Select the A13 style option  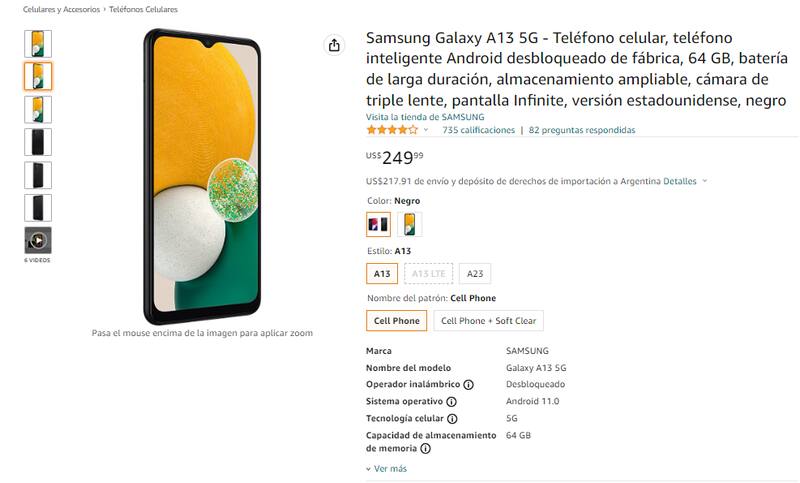coord(382,274)
